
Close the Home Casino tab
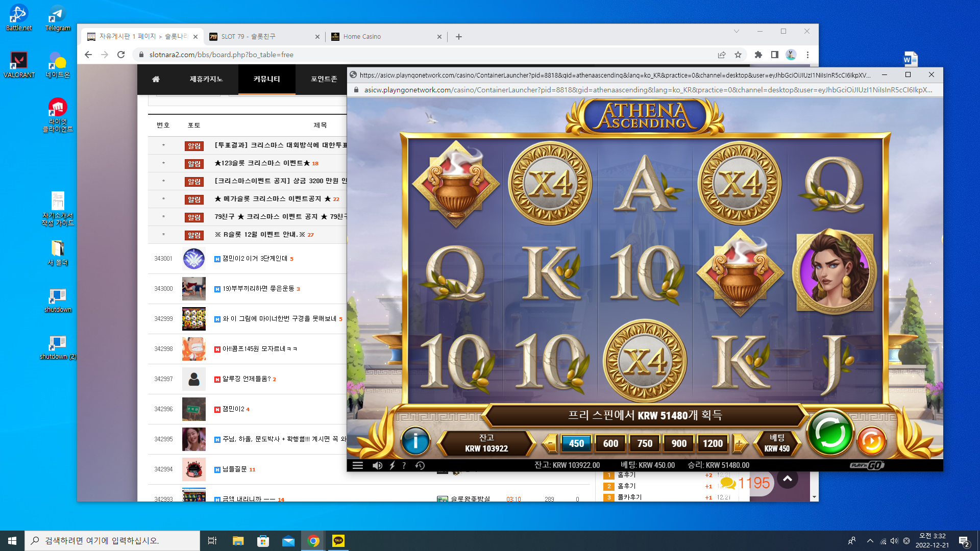click(439, 37)
